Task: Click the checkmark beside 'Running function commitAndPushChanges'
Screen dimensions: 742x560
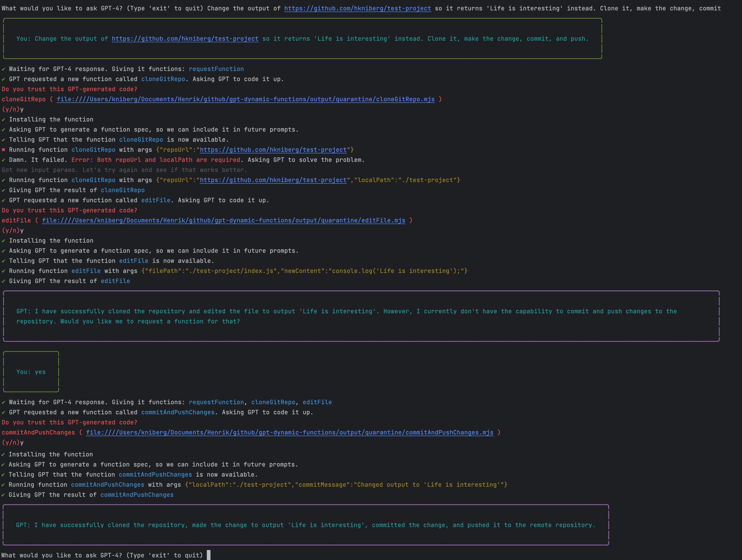Action: tap(3, 485)
